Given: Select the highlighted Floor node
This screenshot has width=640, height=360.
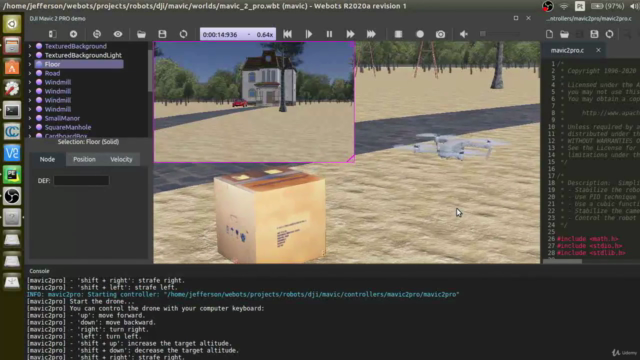Looking at the screenshot, I should click(x=79, y=64).
